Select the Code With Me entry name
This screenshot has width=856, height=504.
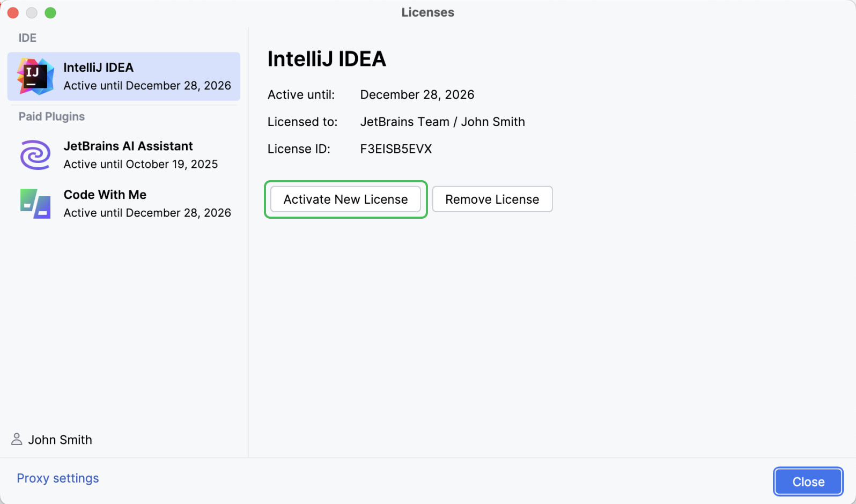point(105,195)
